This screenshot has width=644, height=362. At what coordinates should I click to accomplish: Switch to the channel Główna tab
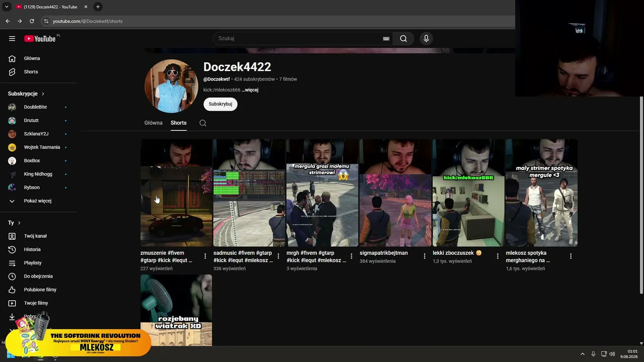click(x=153, y=123)
